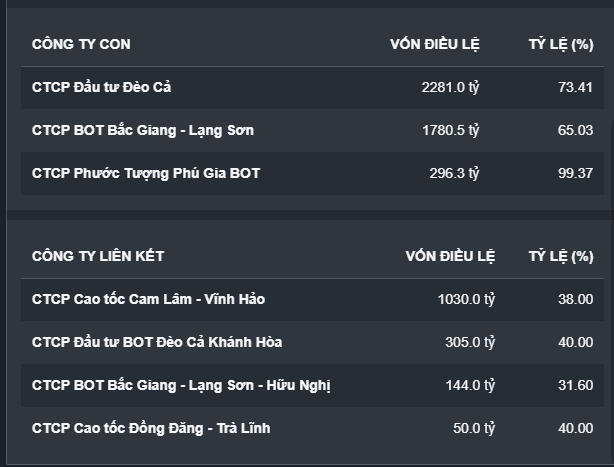This screenshot has width=614, height=467.
Task: Click TỶ LỆ (%) header in associates table
Action: [560, 256]
